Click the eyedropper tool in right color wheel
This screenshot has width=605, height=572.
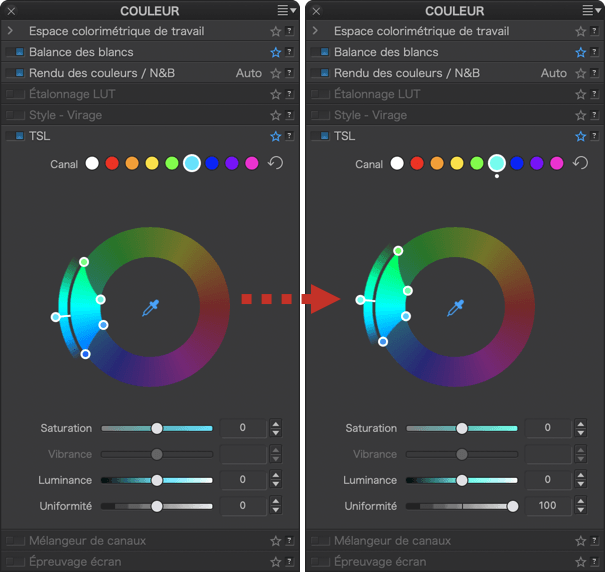click(456, 308)
